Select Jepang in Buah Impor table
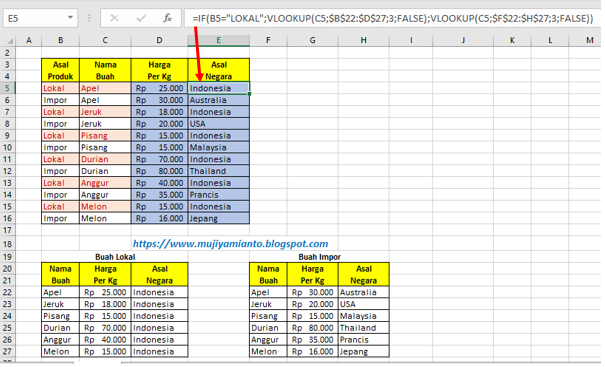605x367 pixels. (363, 352)
